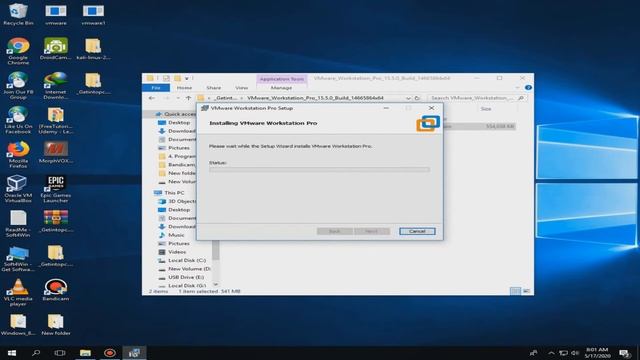Select the DroidCam desktop icon
Viewport: 640px width, 360px height.
tap(56, 49)
